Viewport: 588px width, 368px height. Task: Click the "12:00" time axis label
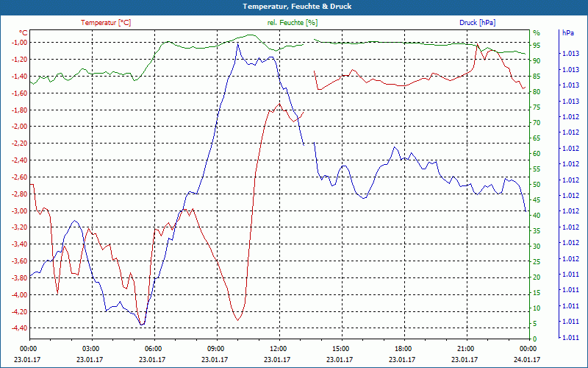(x=279, y=348)
